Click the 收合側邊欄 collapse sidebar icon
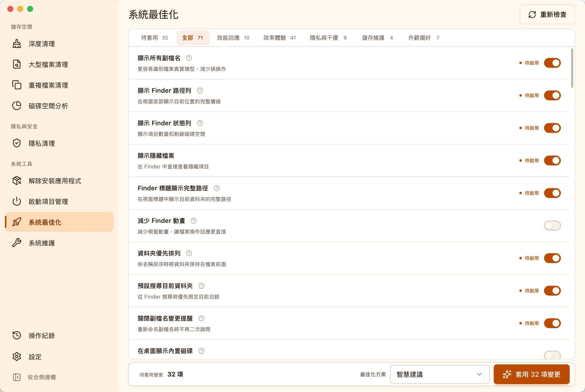This screenshot has height=392, width=585. click(17, 377)
